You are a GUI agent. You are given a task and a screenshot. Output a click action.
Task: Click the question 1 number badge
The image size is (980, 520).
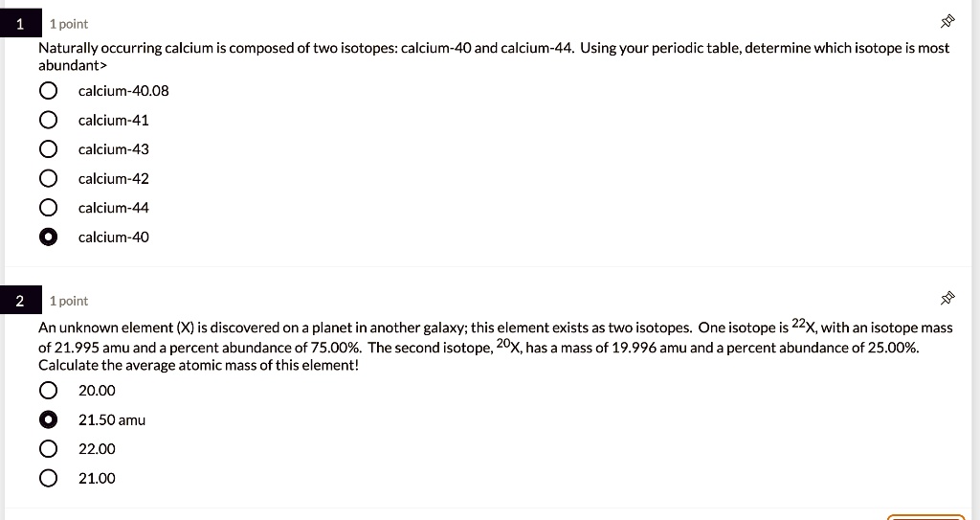click(18, 24)
